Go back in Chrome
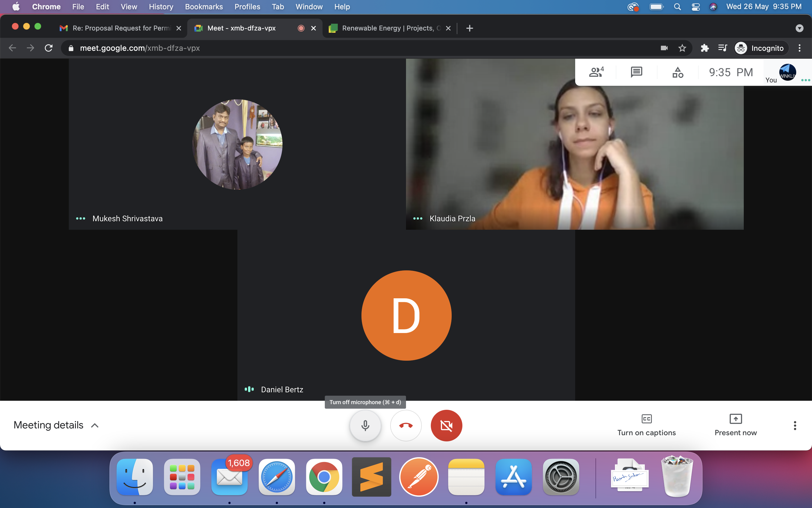 click(x=12, y=48)
